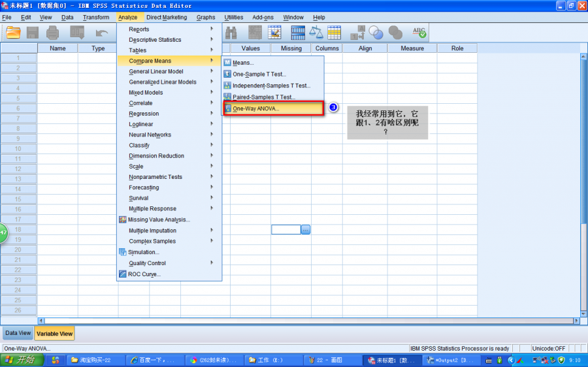This screenshot has height=367, width=588.
Task: Select One-Way ANOVA from submenu
Action: pos(273,108)
